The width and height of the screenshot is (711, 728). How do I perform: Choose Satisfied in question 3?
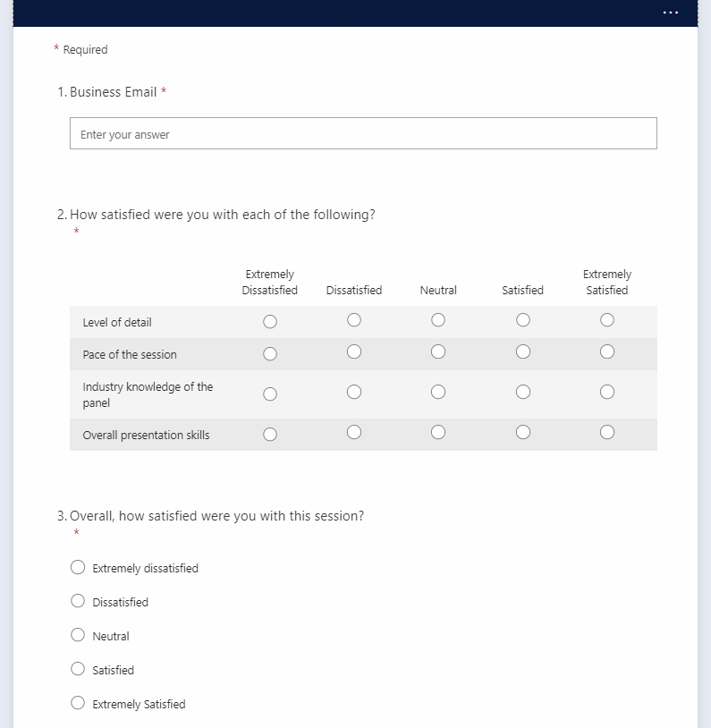(x=77, y=668)
